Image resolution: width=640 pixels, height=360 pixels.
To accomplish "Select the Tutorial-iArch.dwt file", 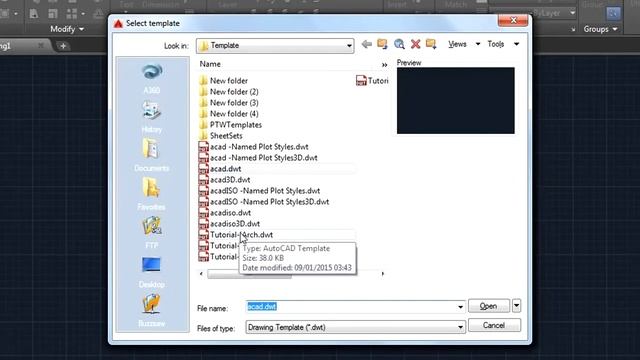I will [x=236, y=235].
